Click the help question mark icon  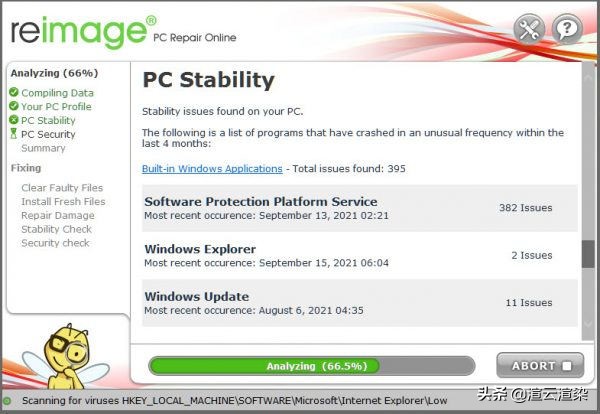566,29
